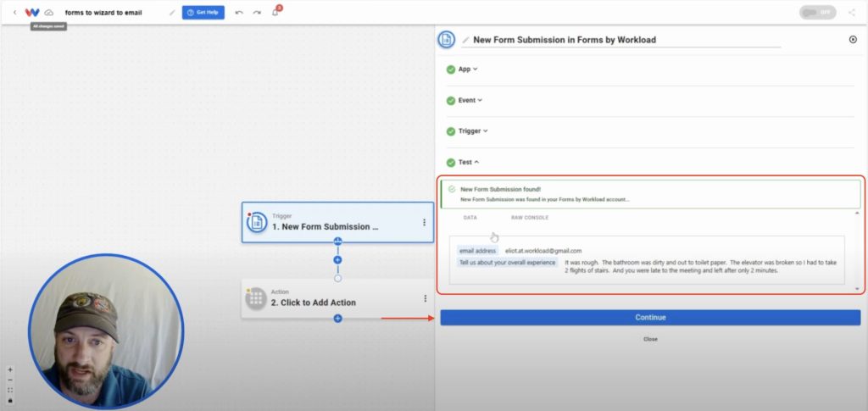Zoom out on the canvas
This screenshot has width=868, height=411.
click(x=10, y=380)
